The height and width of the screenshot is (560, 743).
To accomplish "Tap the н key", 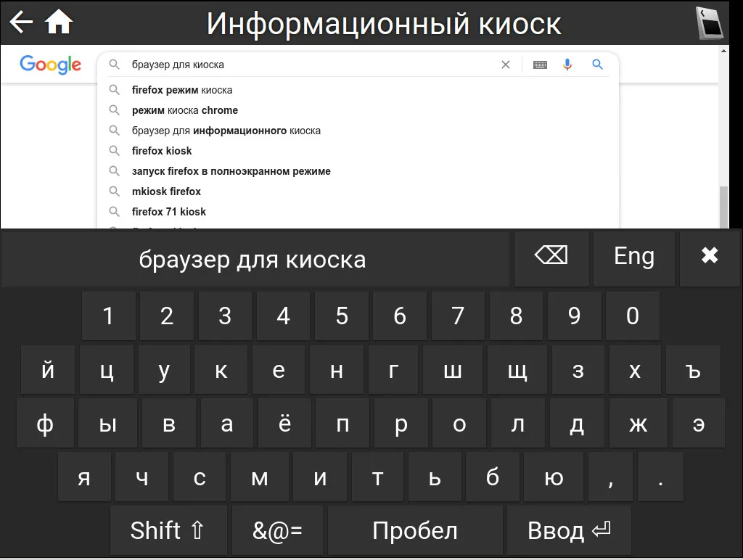I will point(337,369).
